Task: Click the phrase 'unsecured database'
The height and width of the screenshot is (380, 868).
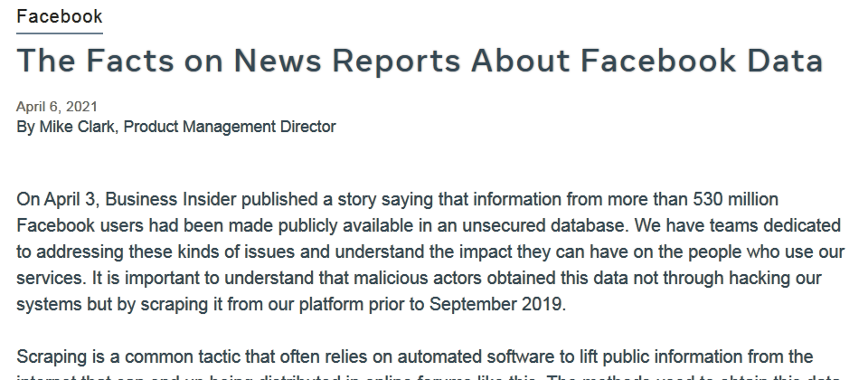Action: pyautogui.click(x=545, y=225)
